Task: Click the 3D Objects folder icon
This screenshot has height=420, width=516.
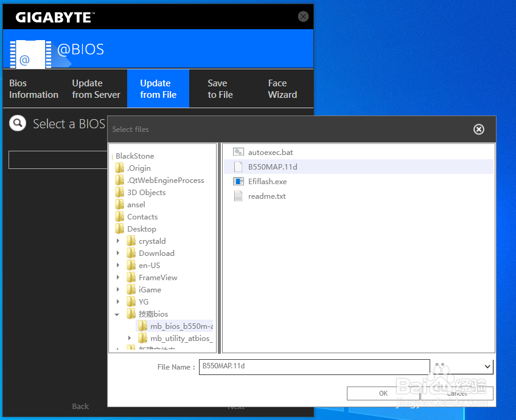Action: [119, 192]
